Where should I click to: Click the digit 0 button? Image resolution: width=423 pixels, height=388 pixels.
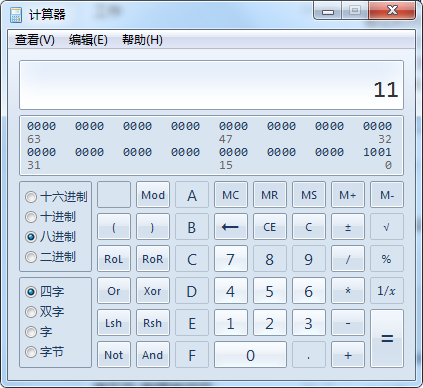pyautogui.click(x=250, y=355)
